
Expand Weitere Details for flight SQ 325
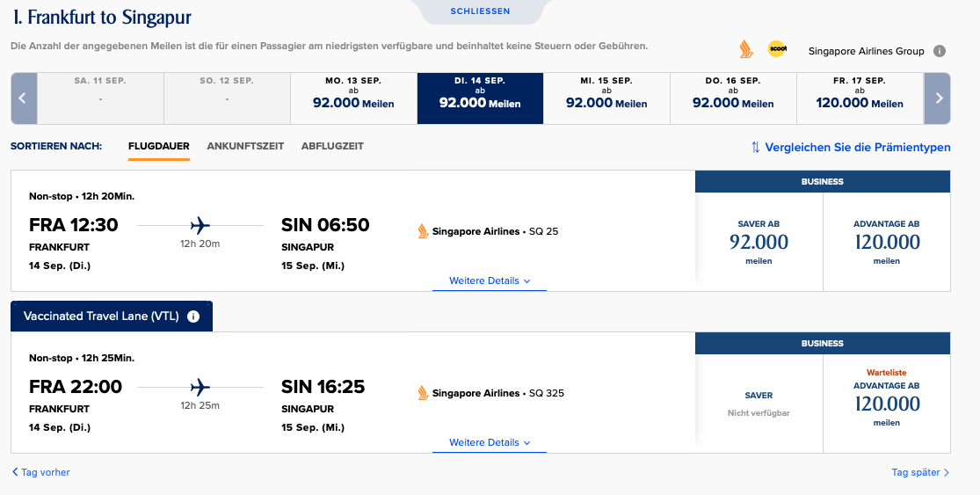pos(490,442)
